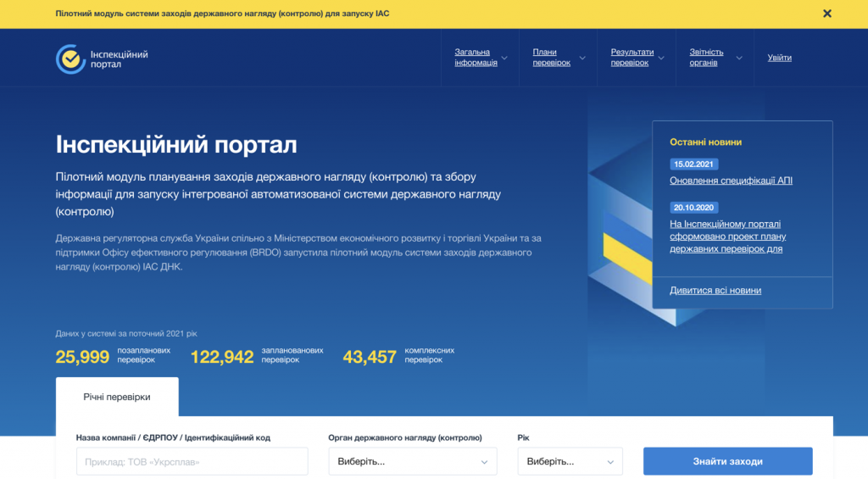
Task: Close the yellow notification banner
Action: point(827,14)
